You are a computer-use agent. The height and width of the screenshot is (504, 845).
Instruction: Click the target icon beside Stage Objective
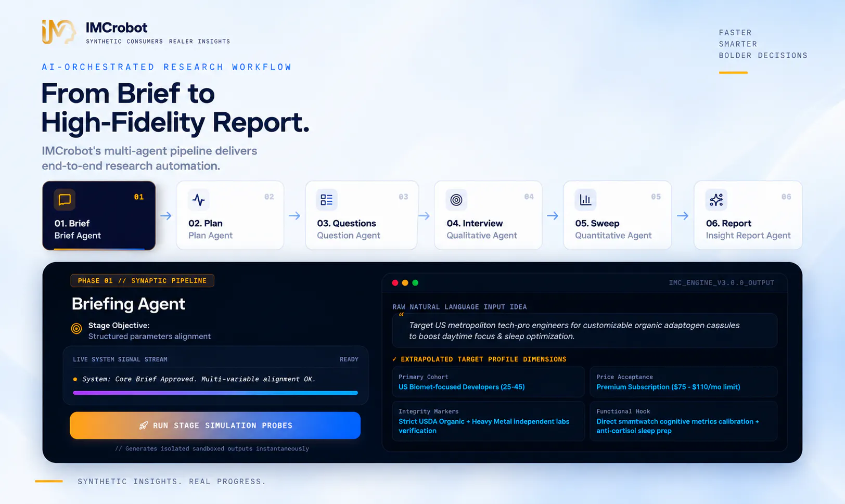tap(76, 328)
